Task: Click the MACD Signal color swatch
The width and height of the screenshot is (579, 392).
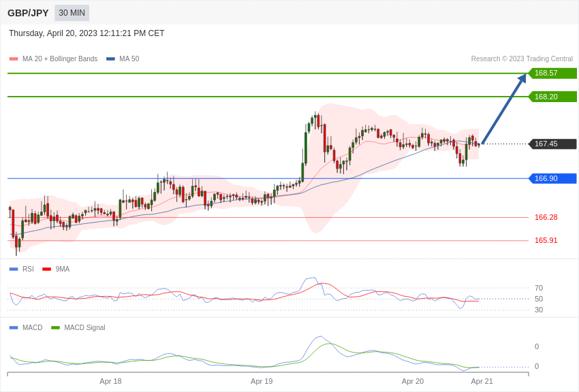Action: 55,327
